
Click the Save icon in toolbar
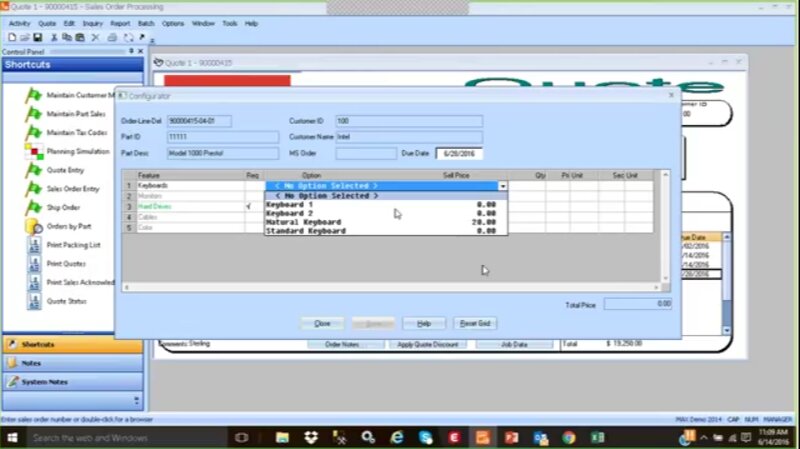tap(37, 37)
